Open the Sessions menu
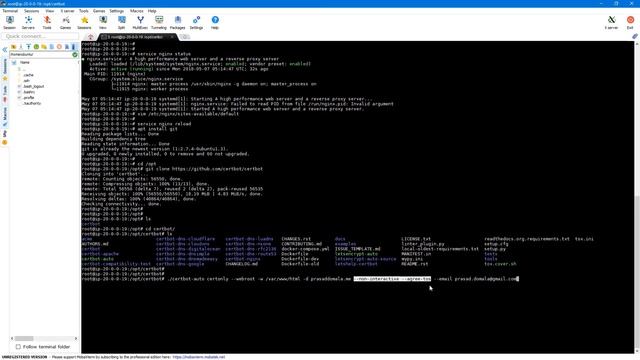 pyautogui.click(x=31, y=11)
